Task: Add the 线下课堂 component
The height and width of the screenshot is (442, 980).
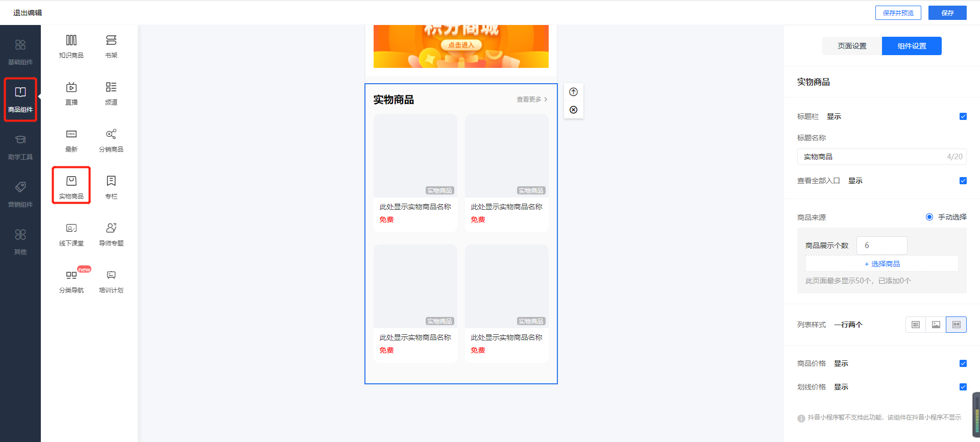Action: tap(71, 234)
